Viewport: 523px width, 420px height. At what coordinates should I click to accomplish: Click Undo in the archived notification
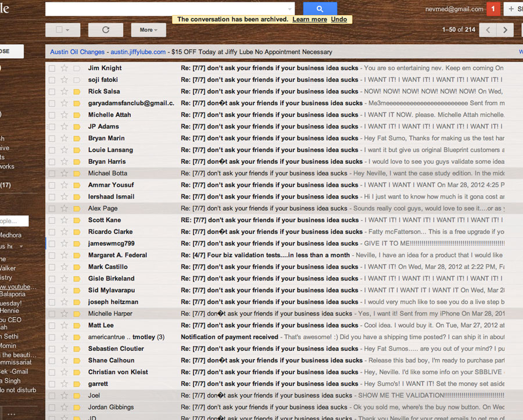pyautogui.click(x=339, y=19)
